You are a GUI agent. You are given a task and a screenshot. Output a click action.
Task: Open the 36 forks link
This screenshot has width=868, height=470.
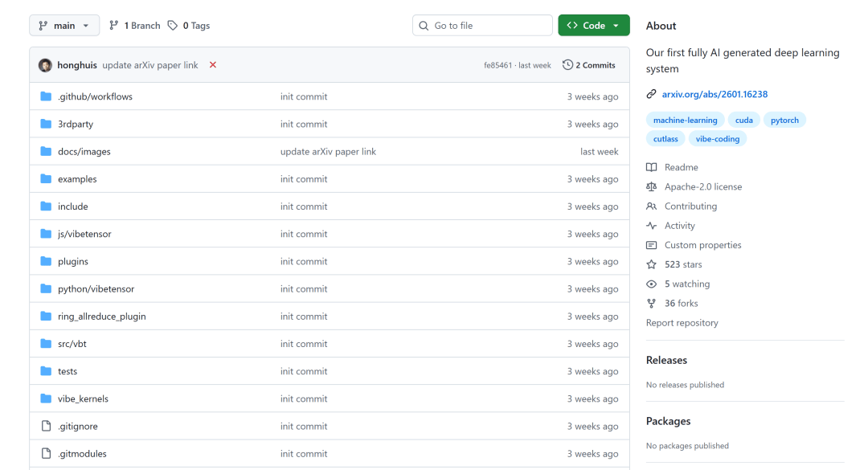(681, 303)
